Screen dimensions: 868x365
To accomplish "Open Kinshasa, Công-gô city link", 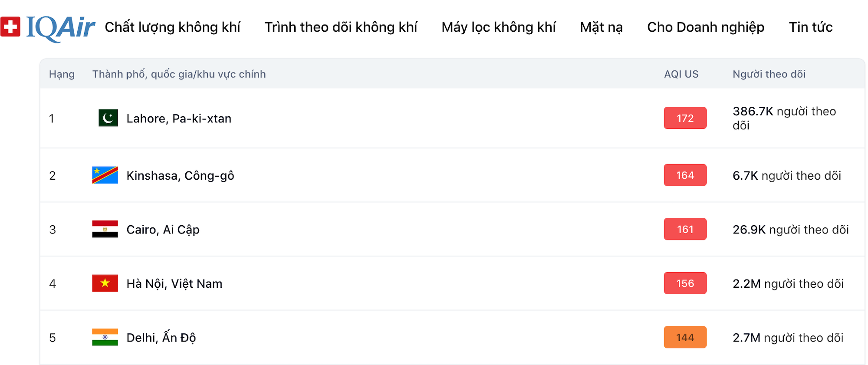I will point(180,175).
